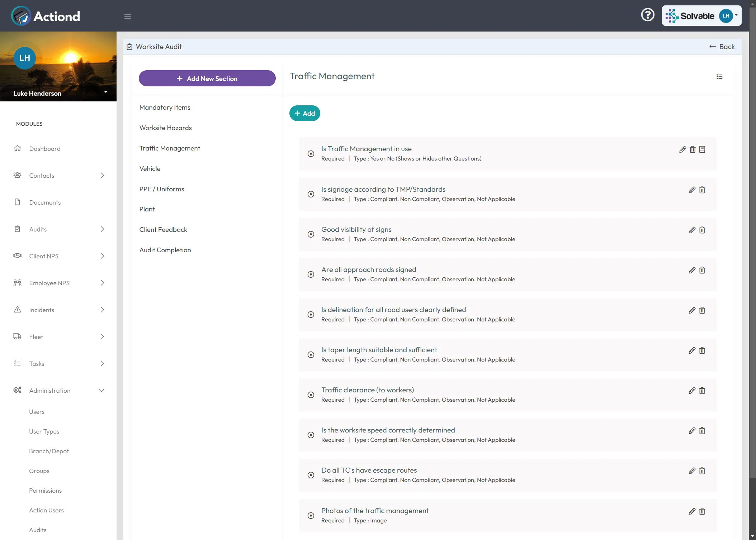756x540 pixels.
Task: Click the Incidents warning triangle icon
Action: (x=18, y=310)
